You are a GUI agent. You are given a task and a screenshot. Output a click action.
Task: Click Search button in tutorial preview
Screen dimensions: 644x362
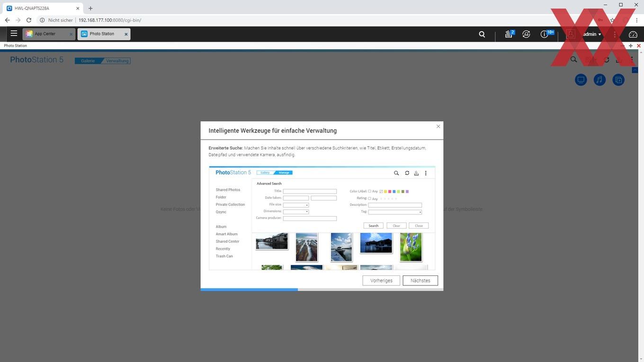373,226
